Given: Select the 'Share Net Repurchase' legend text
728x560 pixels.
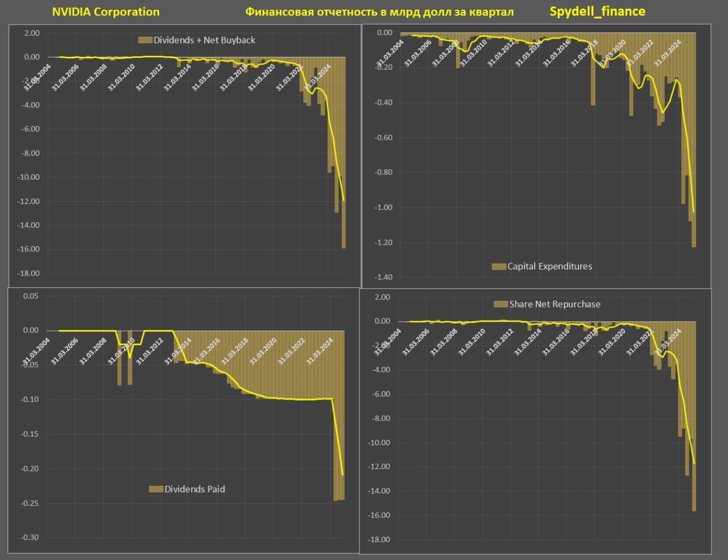Looking at the screenshot, I should 555,305.
